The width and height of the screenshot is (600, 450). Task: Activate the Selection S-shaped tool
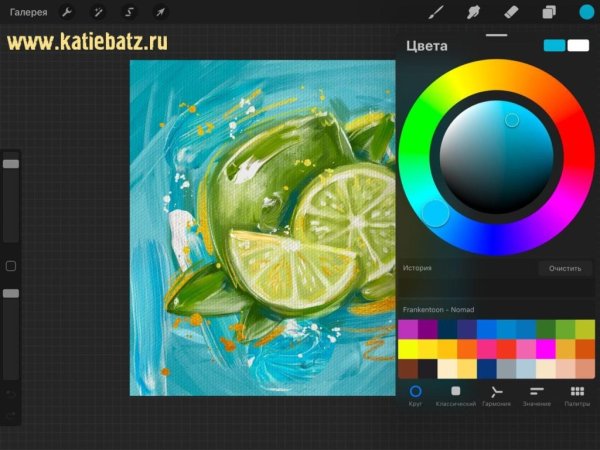pyautogui.click(x=129, y=12)
